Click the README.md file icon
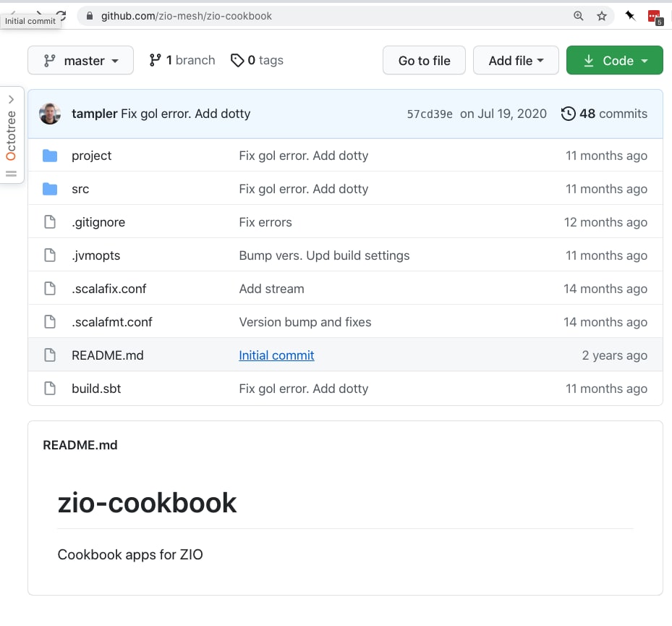The width and height of the screenshot is (672, 626). coord(50,355)
